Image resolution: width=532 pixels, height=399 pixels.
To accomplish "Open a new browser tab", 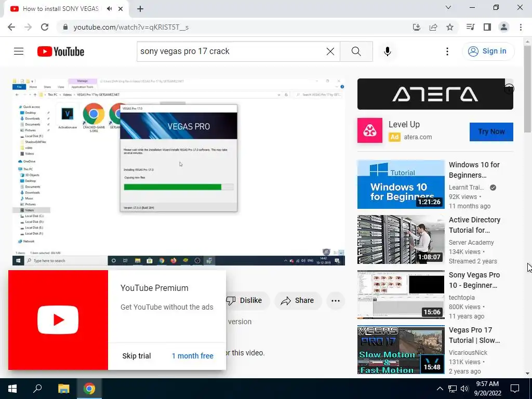I will pos(140,9).
